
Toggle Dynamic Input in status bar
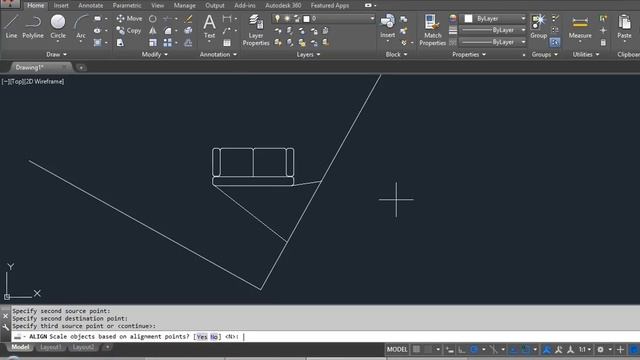tap(450, 349)
